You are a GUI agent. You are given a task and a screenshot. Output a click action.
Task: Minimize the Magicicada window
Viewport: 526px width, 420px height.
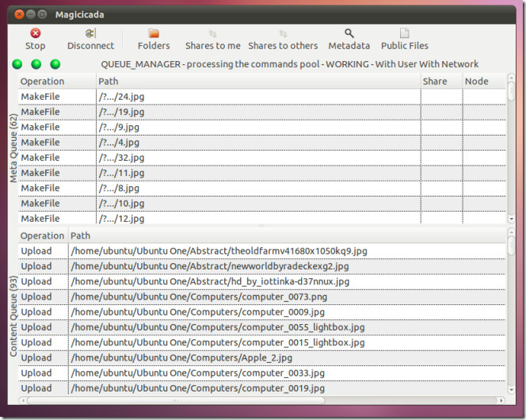(x=31, y=14)
